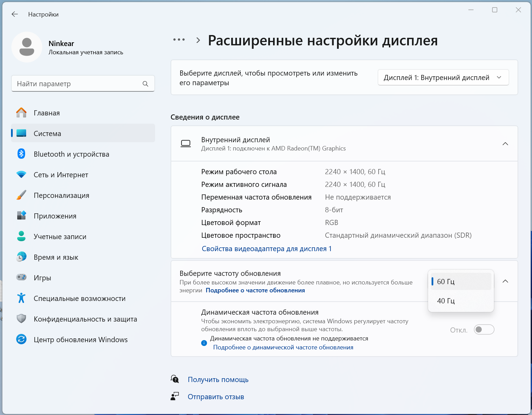Viewport: 532px width, 415px height.
Task: Click the Privacy shield icon
Action: coord(21,318)
